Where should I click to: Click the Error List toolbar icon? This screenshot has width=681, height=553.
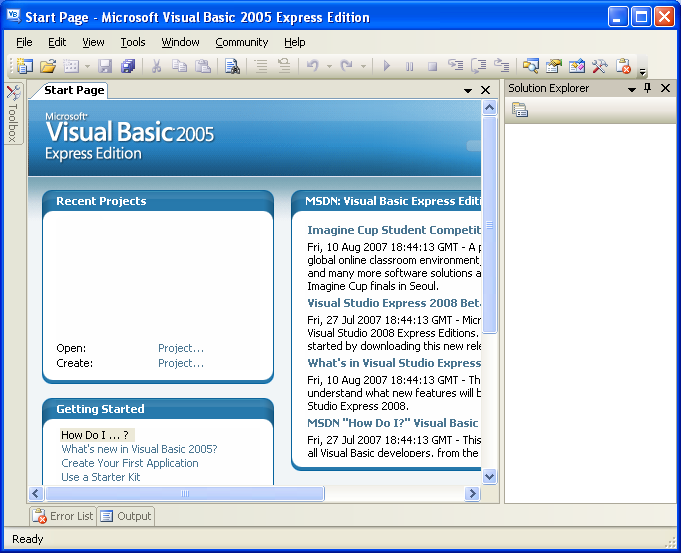tap(623, 66)
